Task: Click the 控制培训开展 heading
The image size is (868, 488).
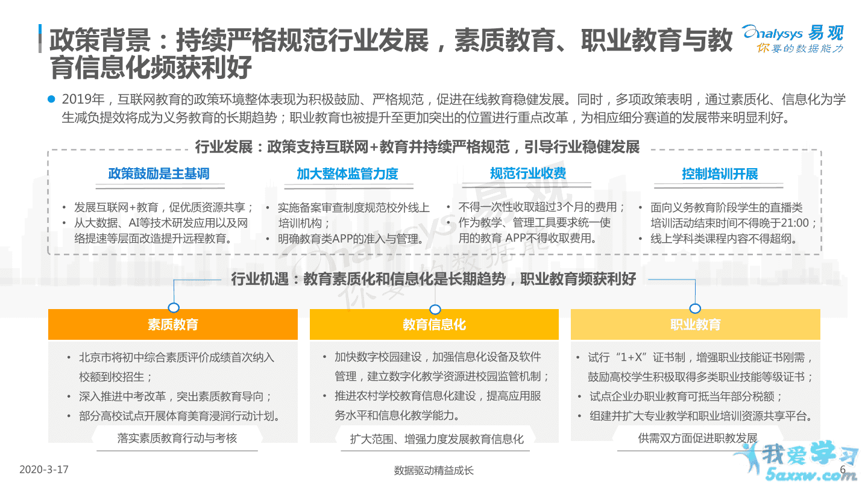Action: click(x=720, y=174)
